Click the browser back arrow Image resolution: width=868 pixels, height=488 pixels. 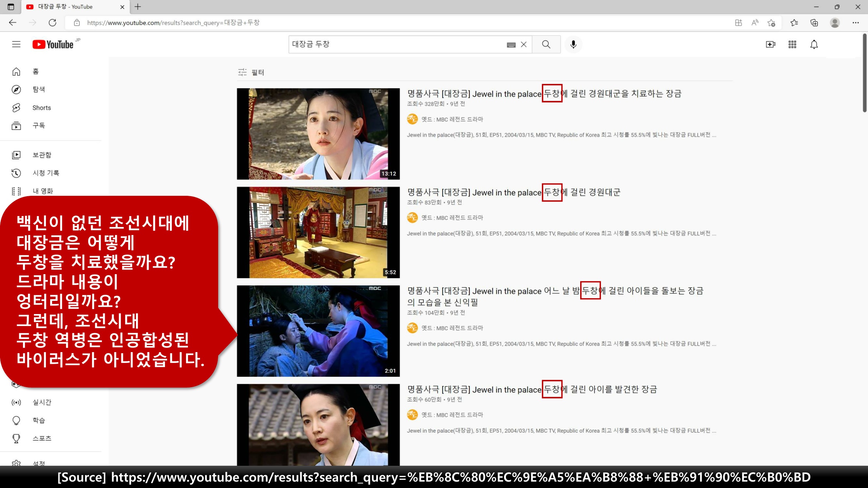(13, 23)
